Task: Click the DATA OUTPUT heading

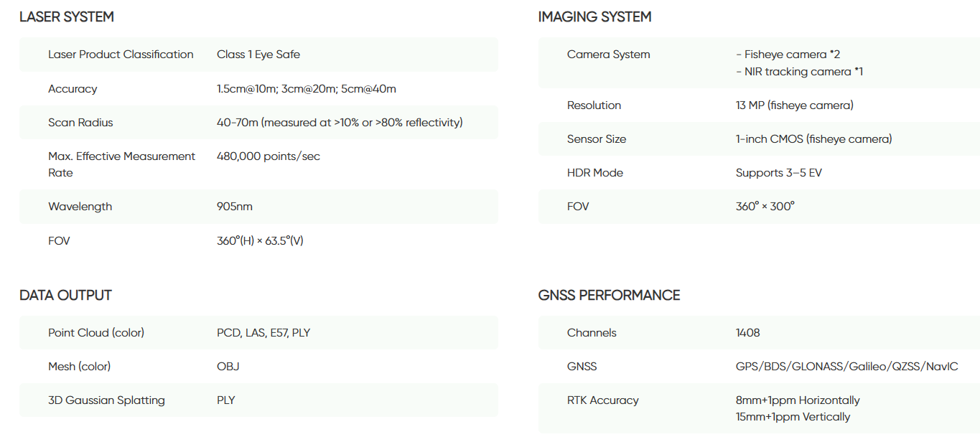Action: (x=66, y=295)
